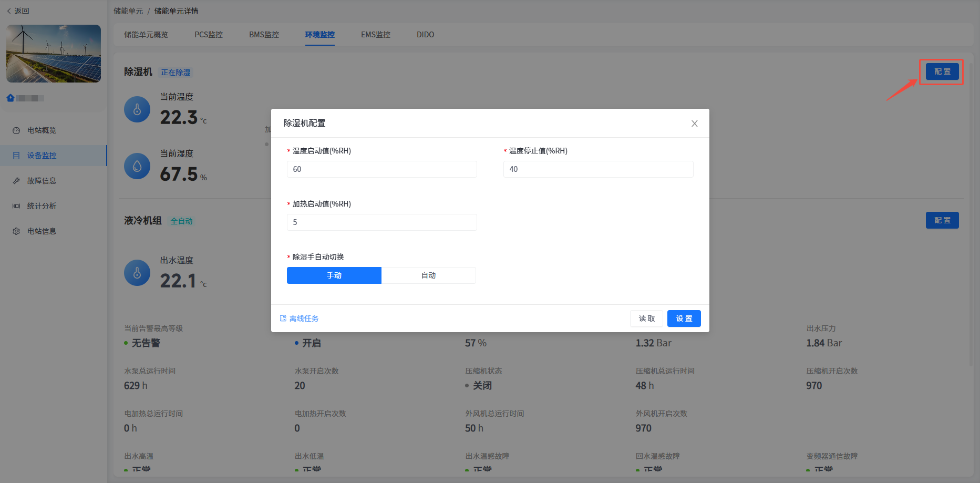Open the PCS监控 tab
This screenshot has width=980, height=483.
click(x=209, y=35)
